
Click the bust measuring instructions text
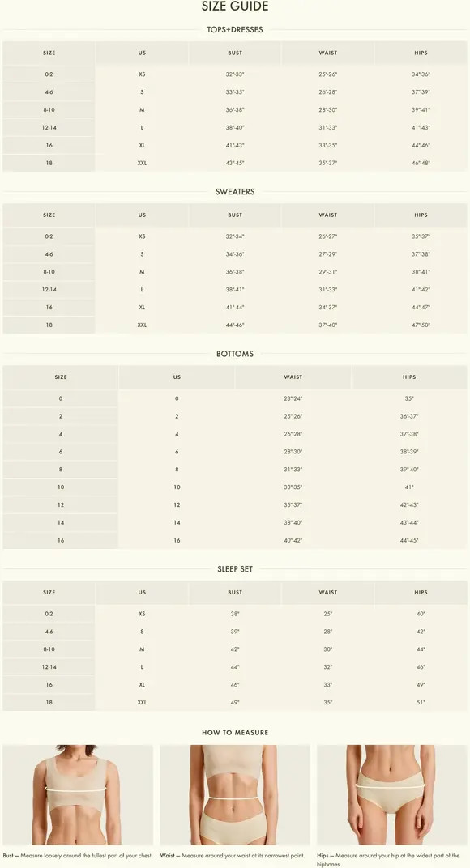(x=78, y=856)
